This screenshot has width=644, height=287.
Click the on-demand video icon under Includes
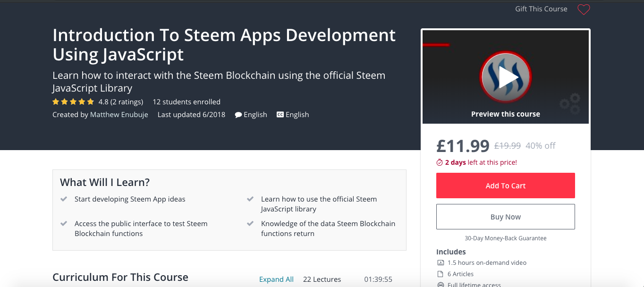(441, 263)
